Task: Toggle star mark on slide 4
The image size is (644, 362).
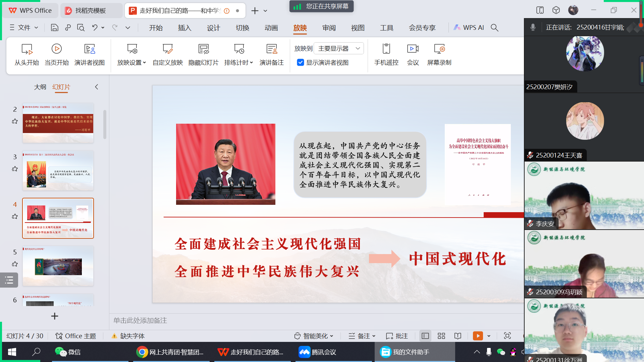Action: click(x=15, y=217)
